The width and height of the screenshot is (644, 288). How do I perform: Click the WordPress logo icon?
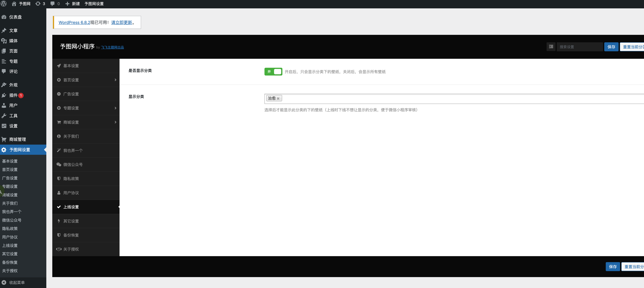click(4, 4)
